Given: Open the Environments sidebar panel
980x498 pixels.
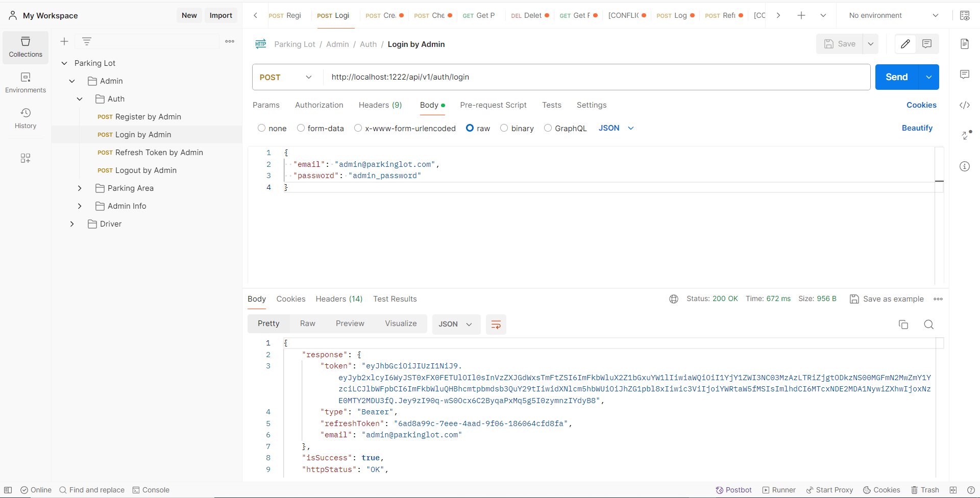Looking at the screenshot, I should coord(26,83).
